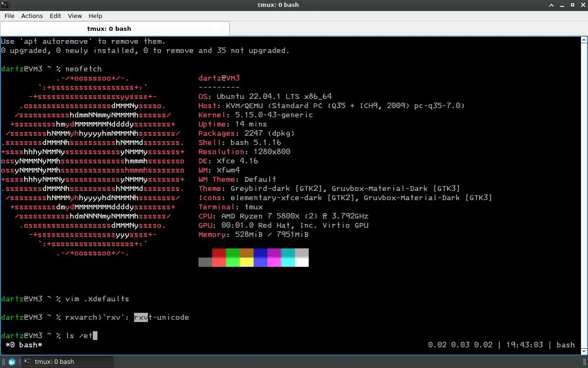
Task: Click the bright green color block in neofetch palette
Action: (x=233, y=262)
